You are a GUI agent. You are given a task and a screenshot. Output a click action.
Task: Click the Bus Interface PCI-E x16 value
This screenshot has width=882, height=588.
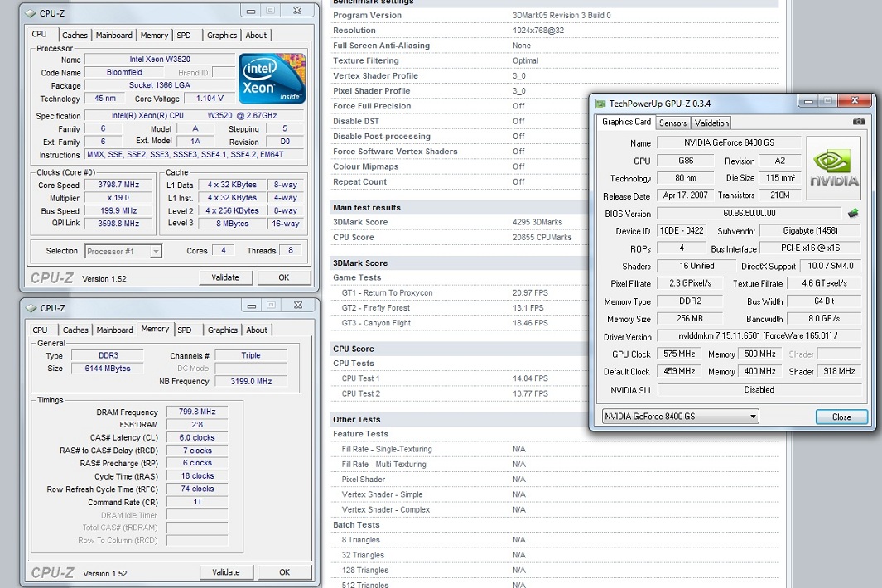810,248
